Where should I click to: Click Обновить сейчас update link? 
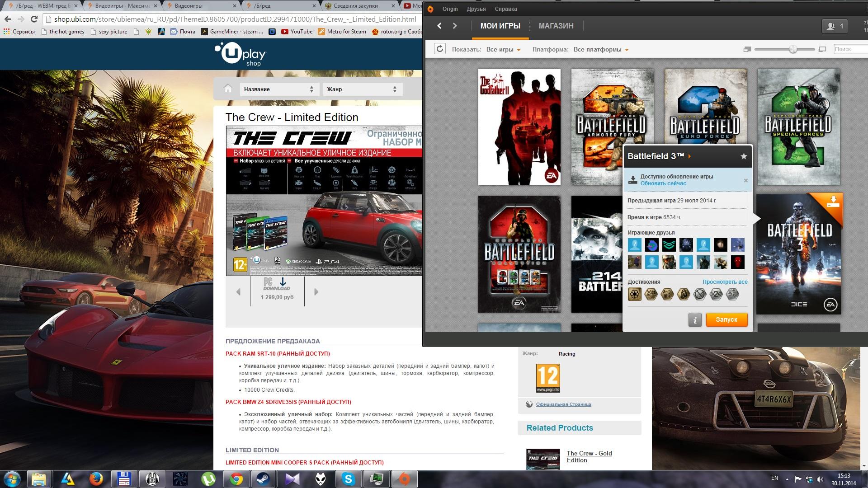click(663, 183)
